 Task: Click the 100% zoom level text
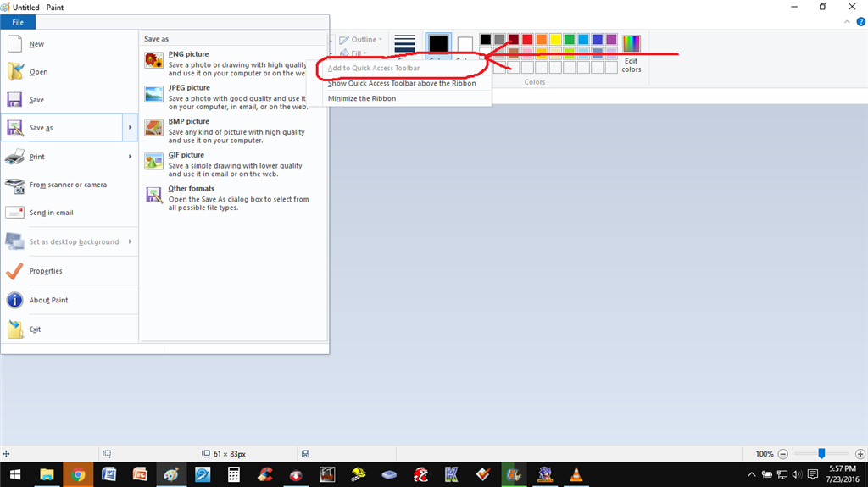point(765,454)
